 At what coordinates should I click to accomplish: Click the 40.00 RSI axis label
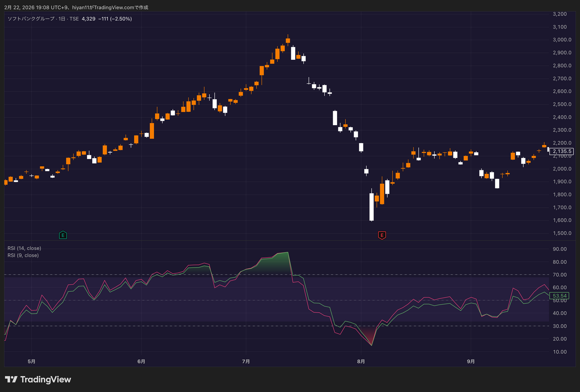pyautogui.click(x=560, y=313)
